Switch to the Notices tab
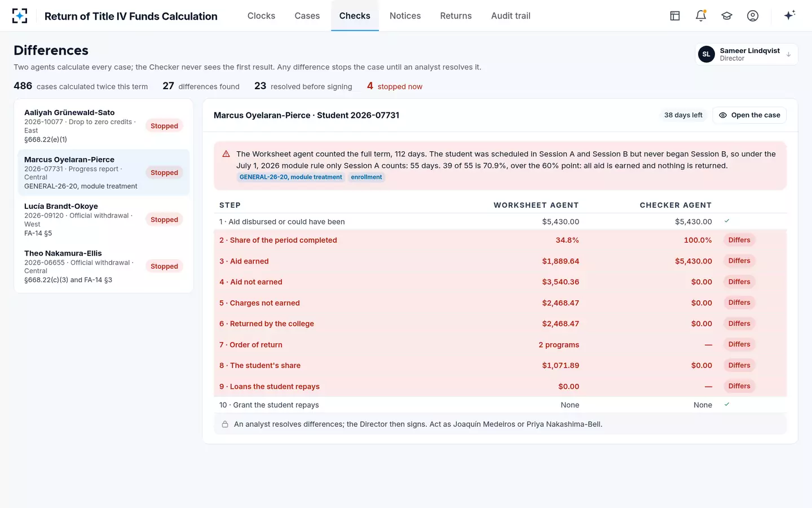812x508 pixels. (x=405, y=16)
